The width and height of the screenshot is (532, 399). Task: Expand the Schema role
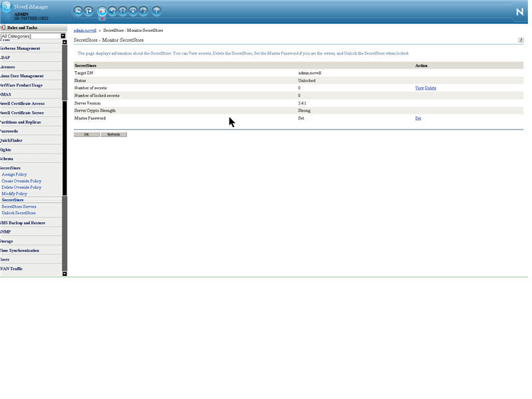7,159
